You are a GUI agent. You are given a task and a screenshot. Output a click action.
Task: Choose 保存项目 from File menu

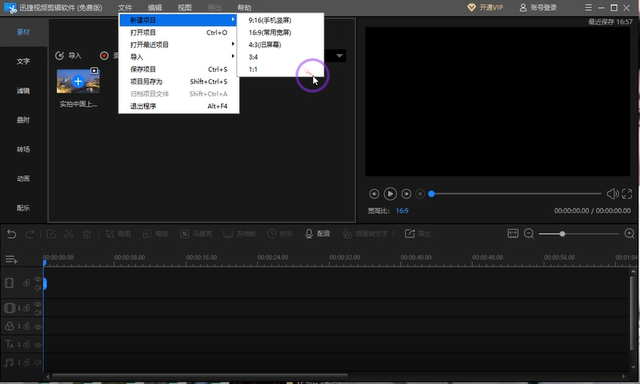coord(178,69)
